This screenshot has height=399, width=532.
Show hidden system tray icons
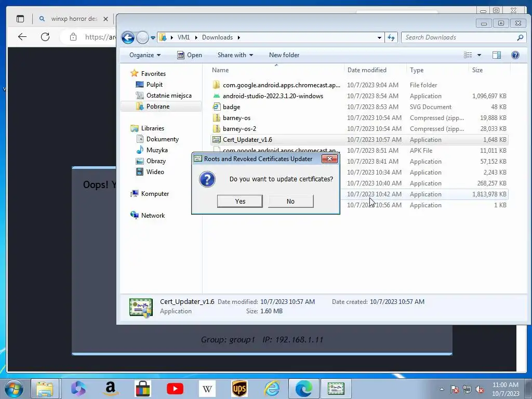coord(442,389)
